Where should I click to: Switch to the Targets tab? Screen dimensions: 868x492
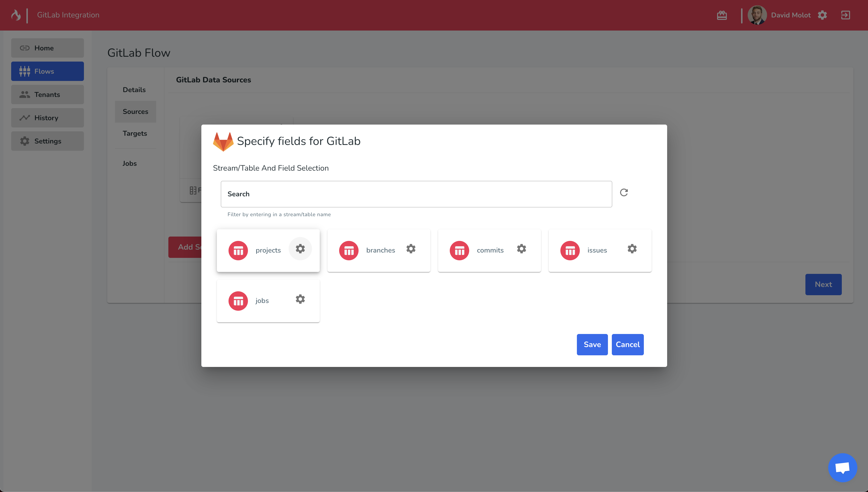pyautogui.click(x=135, y=133)
